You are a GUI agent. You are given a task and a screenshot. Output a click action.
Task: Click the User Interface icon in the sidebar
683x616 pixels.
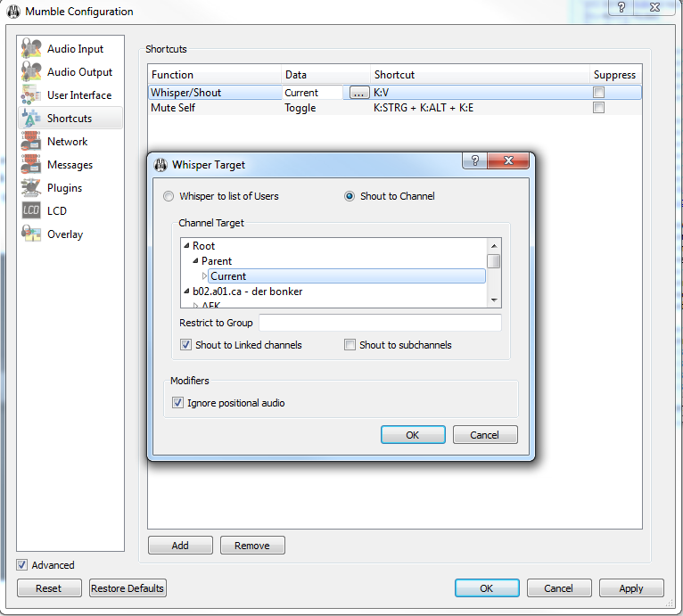coord(31,94)
